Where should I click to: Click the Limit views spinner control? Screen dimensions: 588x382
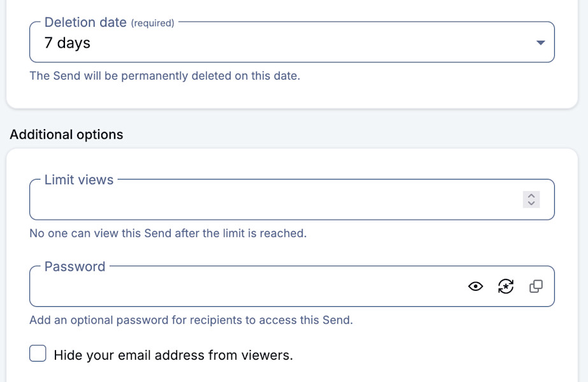[x=531, y=199]
